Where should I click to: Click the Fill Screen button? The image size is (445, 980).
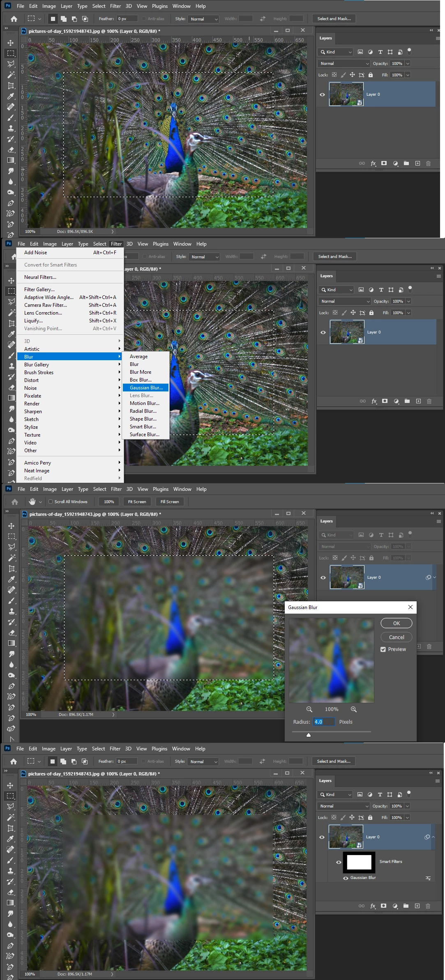tap(170, 502)
